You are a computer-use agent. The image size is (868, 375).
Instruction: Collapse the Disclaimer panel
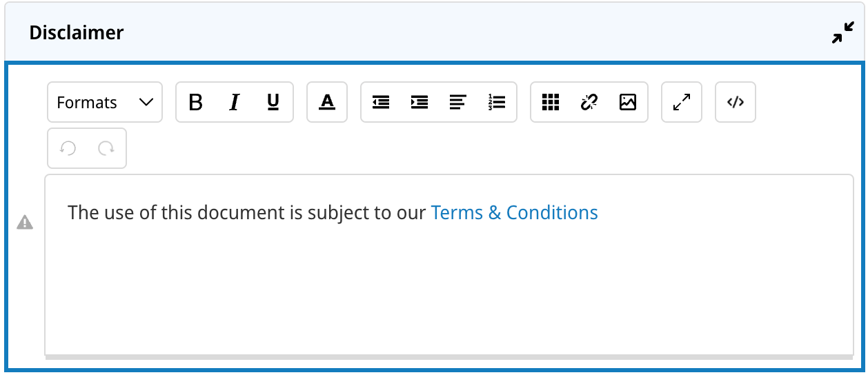pyautogui.click(x=842, y=32)
